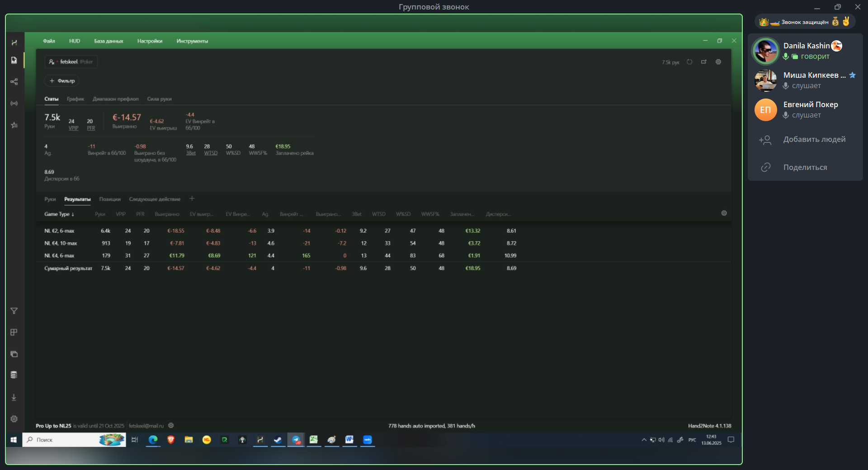The height and width of the screenshot is (470, 868).
Task: Open the layout grid icon in sidebar
Action: [14, 332]
